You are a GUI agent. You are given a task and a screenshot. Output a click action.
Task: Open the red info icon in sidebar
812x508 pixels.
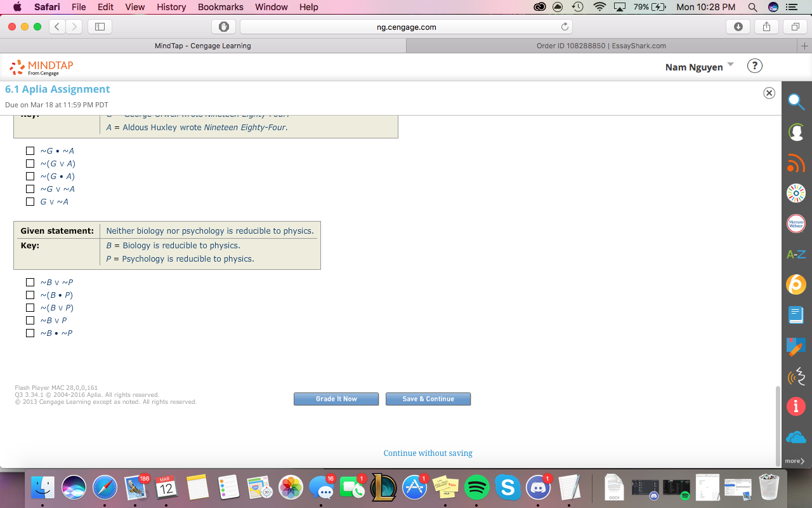(x=796, y=406)
